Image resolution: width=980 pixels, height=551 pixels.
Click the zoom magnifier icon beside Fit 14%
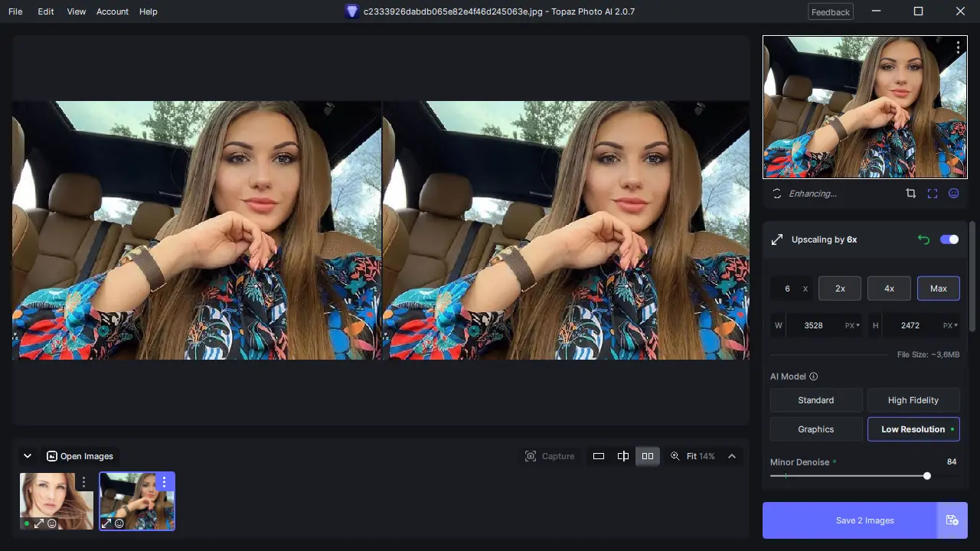(x=675, y=456)
